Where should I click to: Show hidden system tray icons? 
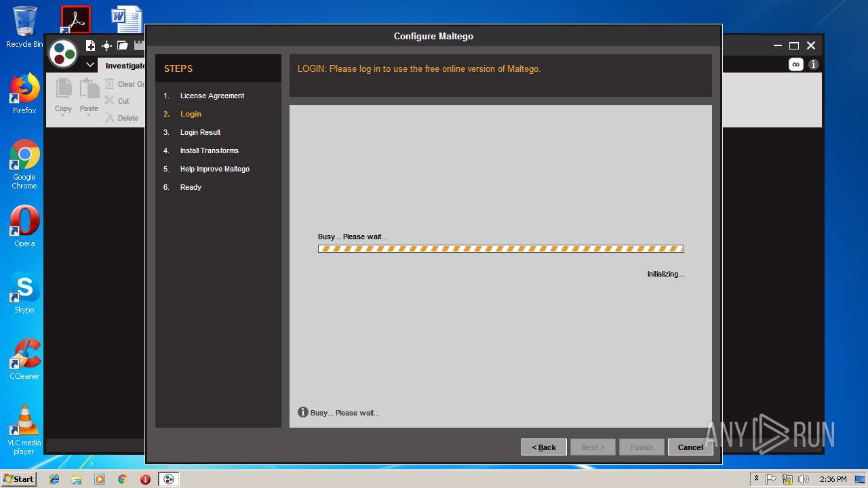click(756, 479)
